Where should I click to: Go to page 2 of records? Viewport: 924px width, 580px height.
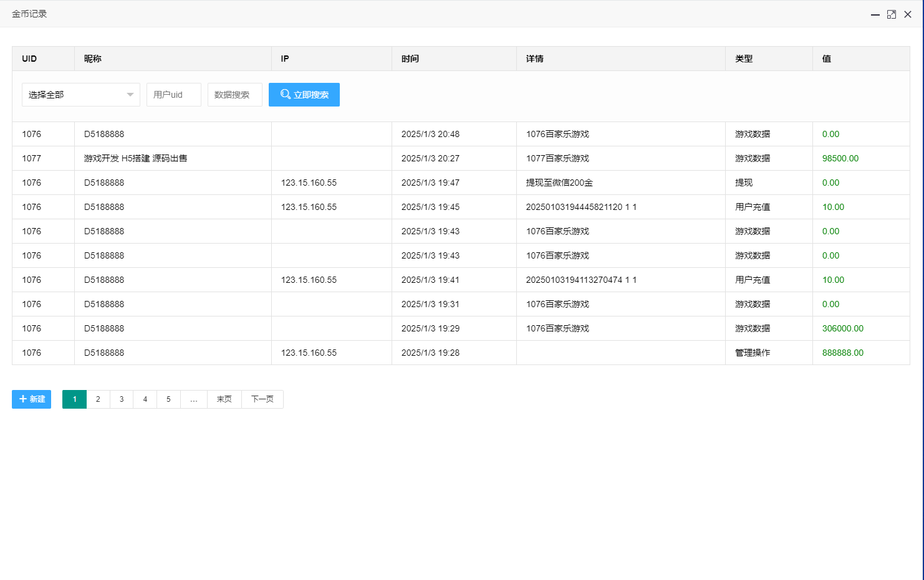point(98,399)
